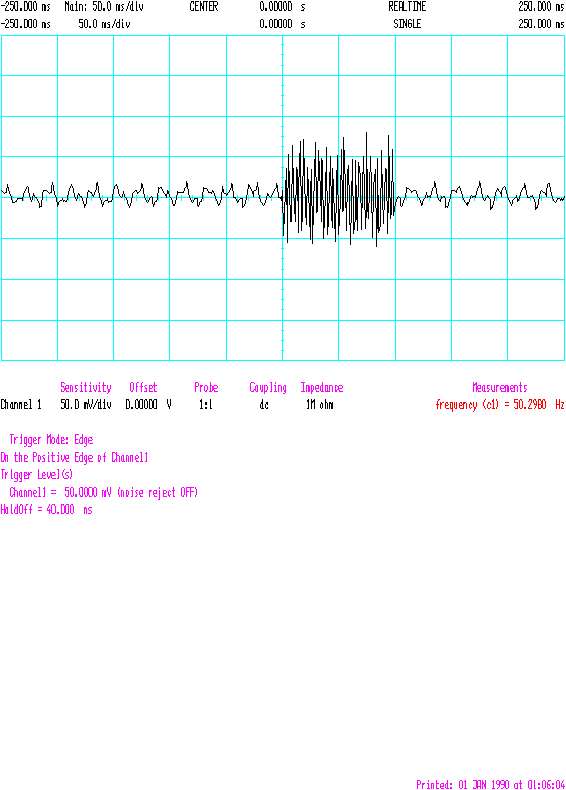Click the Offset column heading

[143, 387]
